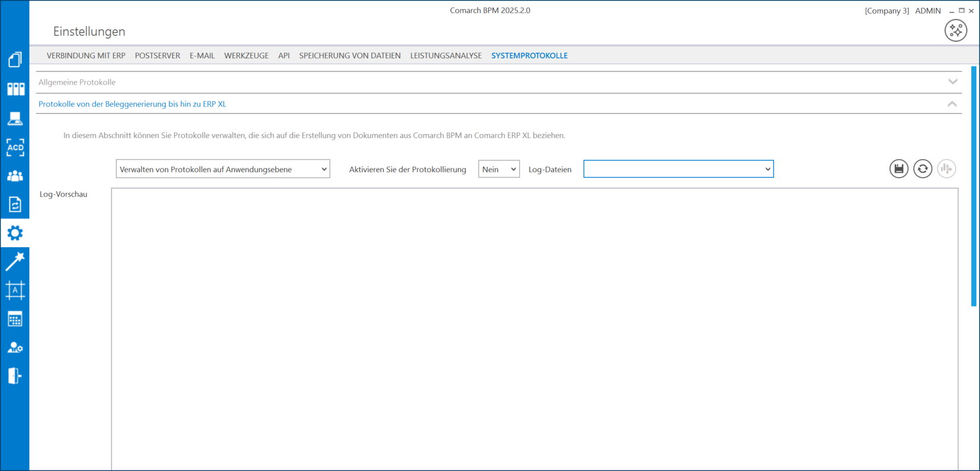This screenshot has height=471, width=980.
Task: Click the save disk icon button
Action: (899, 169)
